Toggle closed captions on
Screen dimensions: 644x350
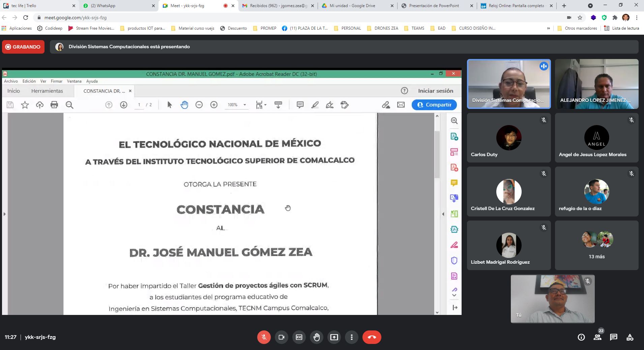[299, 337]
